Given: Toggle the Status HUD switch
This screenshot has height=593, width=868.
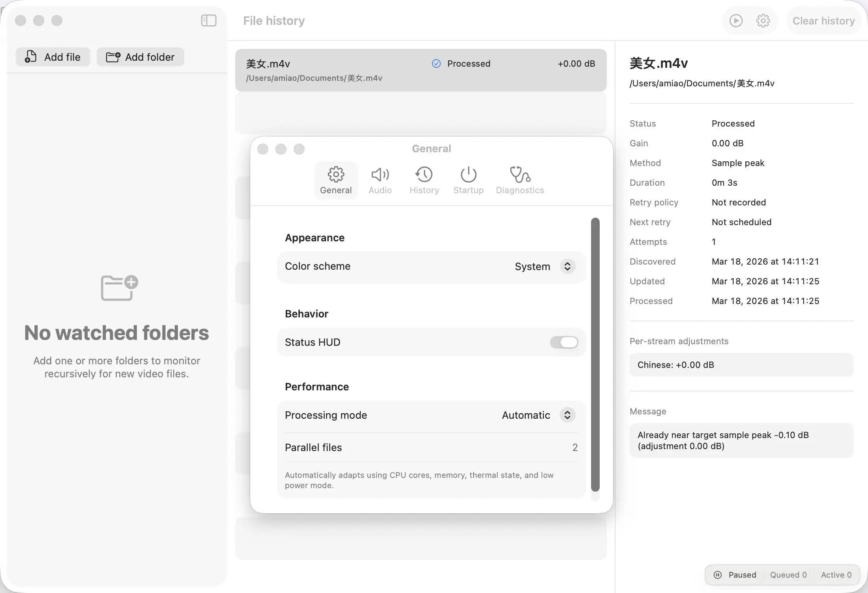Looking at the screenshot, I should point(564,342).
